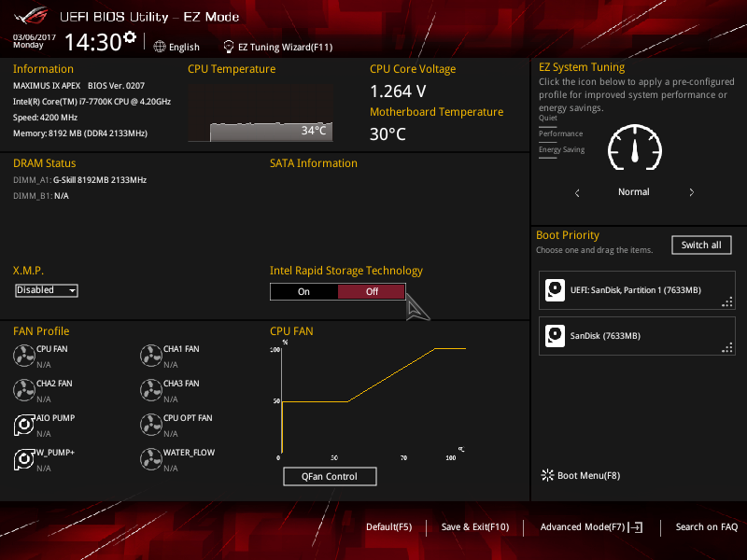Switch to Advanced Mode (F7)
Viewport: 747px width, 560px height.
pyautogui.click(x=591, y=527)
